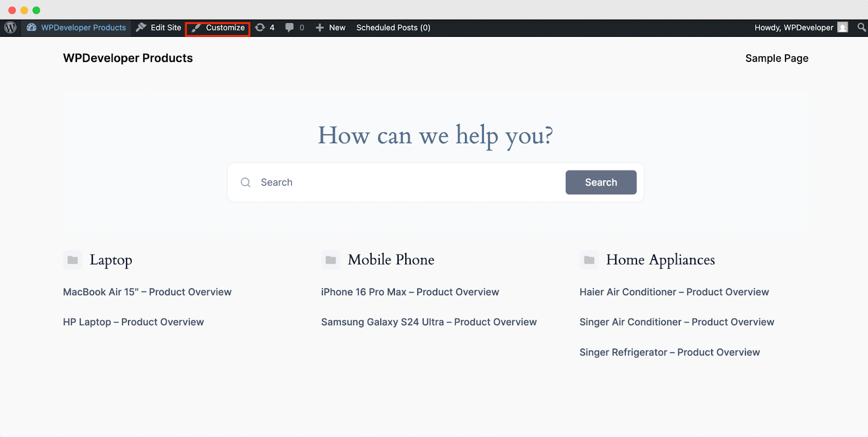Click the WordPress logo icon
The height and width of the screenshot is (437, 868).
tap(10, 28)
